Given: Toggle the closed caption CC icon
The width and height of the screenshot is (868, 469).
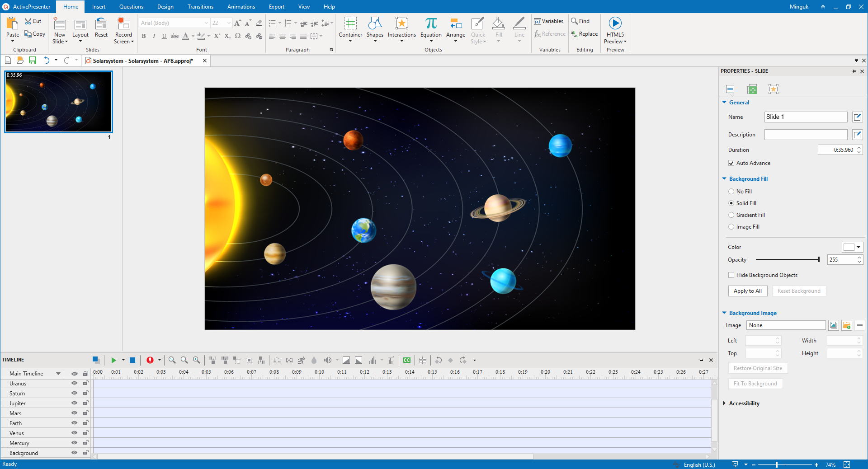Looking at the screenshot, I should coord(407,360).
